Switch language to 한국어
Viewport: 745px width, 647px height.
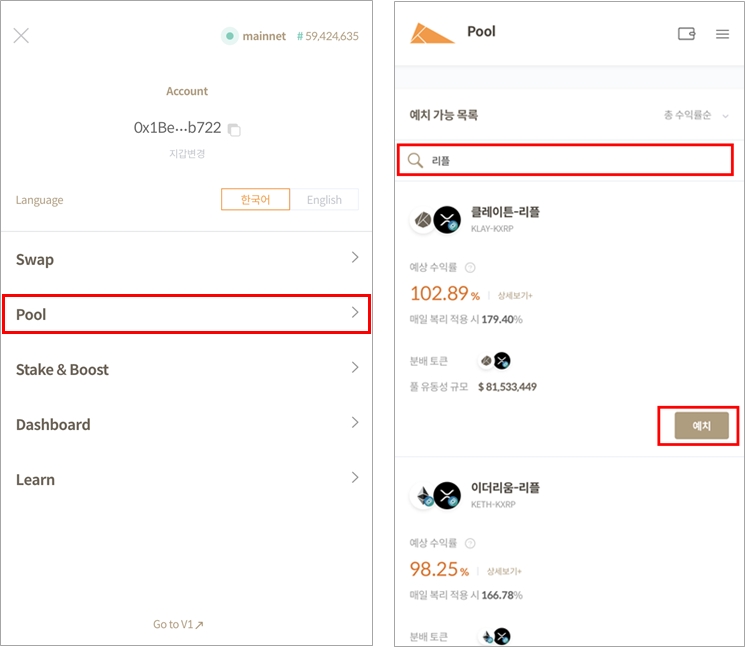pos(255,200)
